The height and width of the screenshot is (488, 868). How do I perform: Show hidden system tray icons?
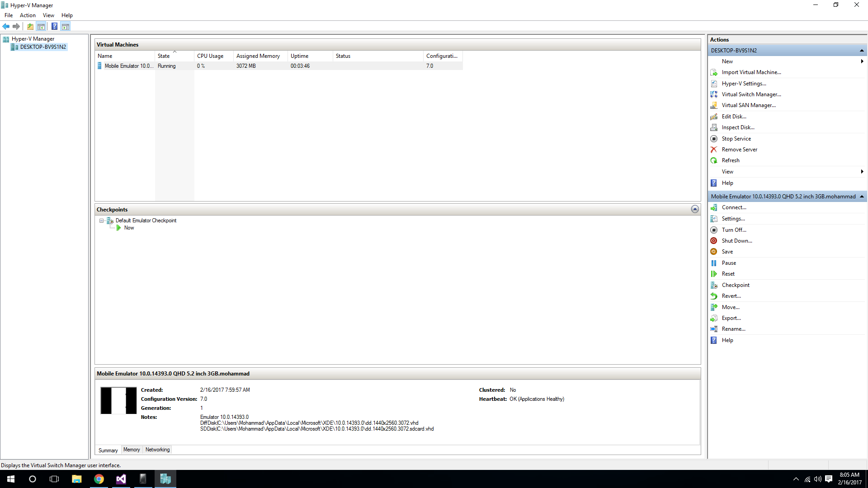[796, 479]
